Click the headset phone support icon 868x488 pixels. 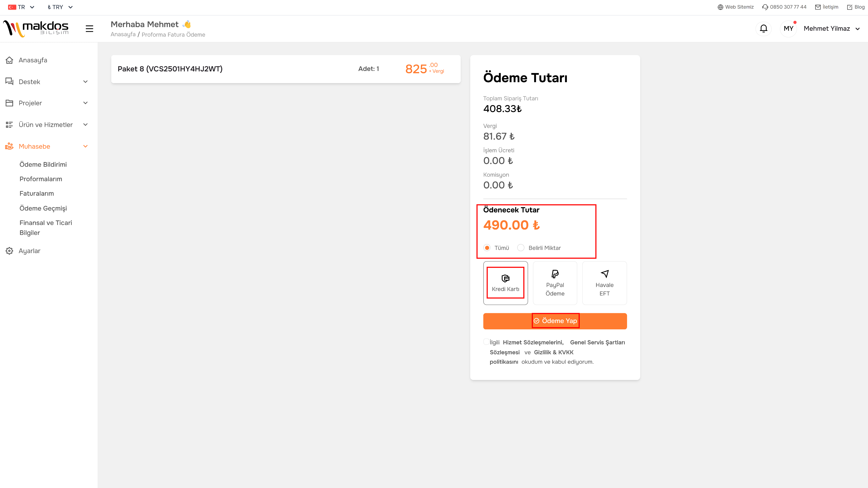point(765,7)
